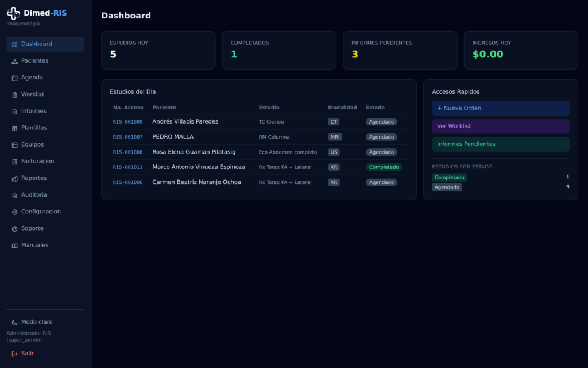
Task: Open access number RIS-001011 link
Action: point(127,167)
